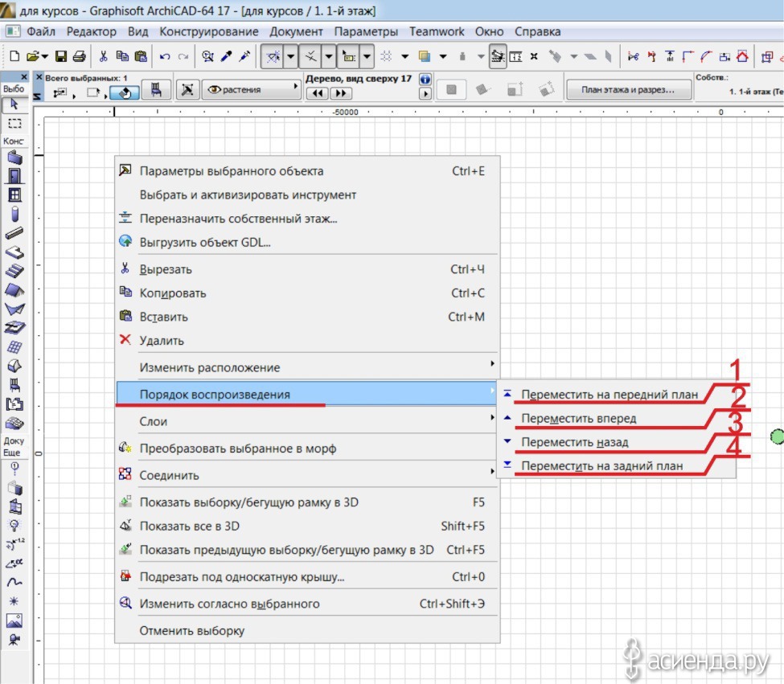
Task: Click the Copy icon in the toolbar
Action: tap(122, 56)
